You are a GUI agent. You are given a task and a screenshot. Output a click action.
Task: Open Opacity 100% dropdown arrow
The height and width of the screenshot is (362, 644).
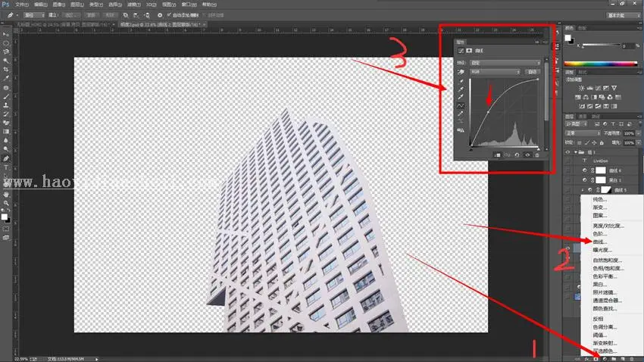pos(638,133)
